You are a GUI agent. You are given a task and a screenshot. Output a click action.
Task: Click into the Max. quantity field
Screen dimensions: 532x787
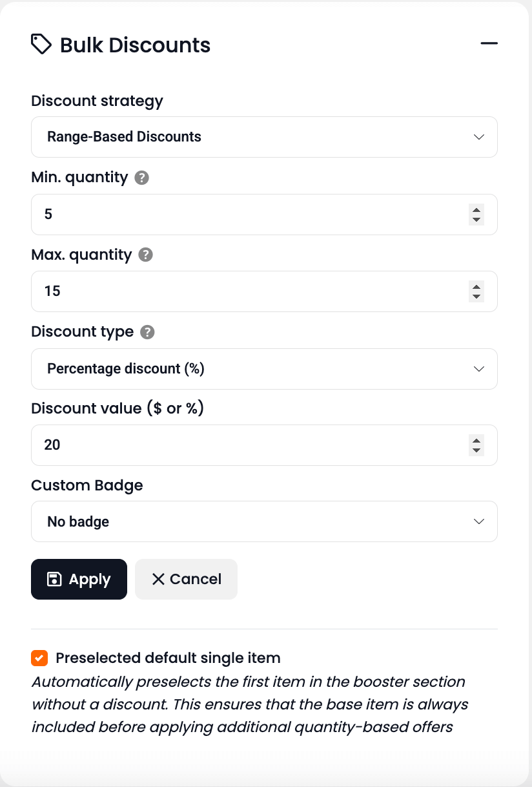(245, 291)
